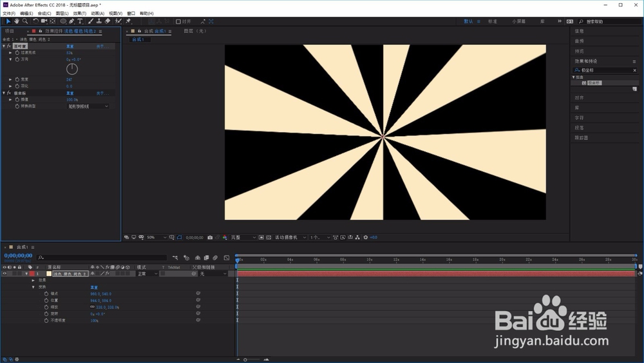This screenshot has width=644, height=363.
Task: Enable motion blur icon in timeline
Action: pyautogui.click(x=215, y=258)
